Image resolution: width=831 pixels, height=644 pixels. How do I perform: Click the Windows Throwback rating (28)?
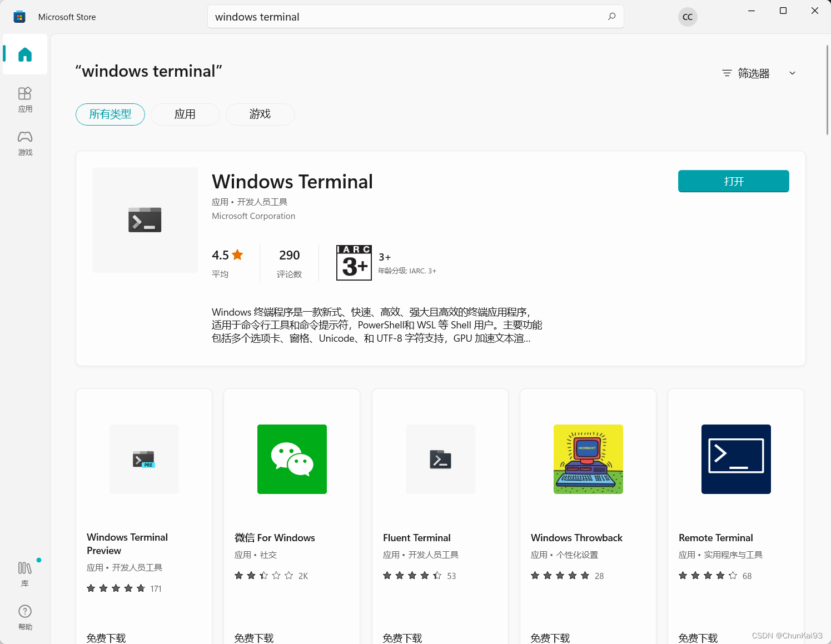click(x=568, y=576)
